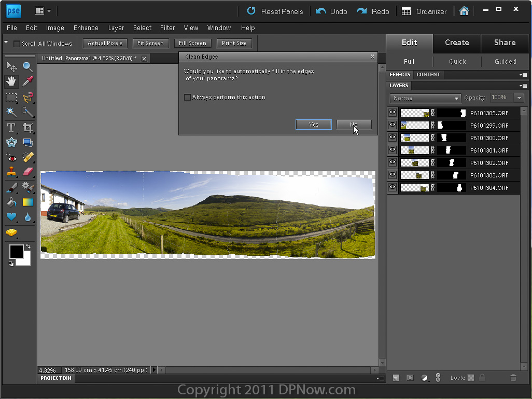Switch to the Create tab
Screen dimensions: 532x399
[456, 43]
